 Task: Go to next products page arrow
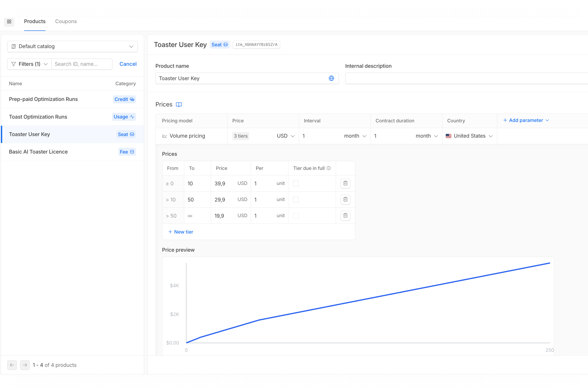click(25, 365)
